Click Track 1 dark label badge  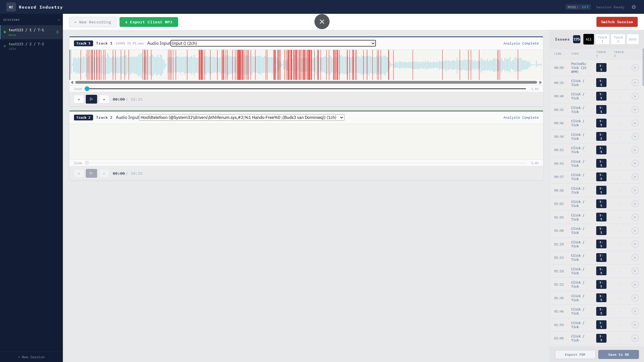[83, 43]
